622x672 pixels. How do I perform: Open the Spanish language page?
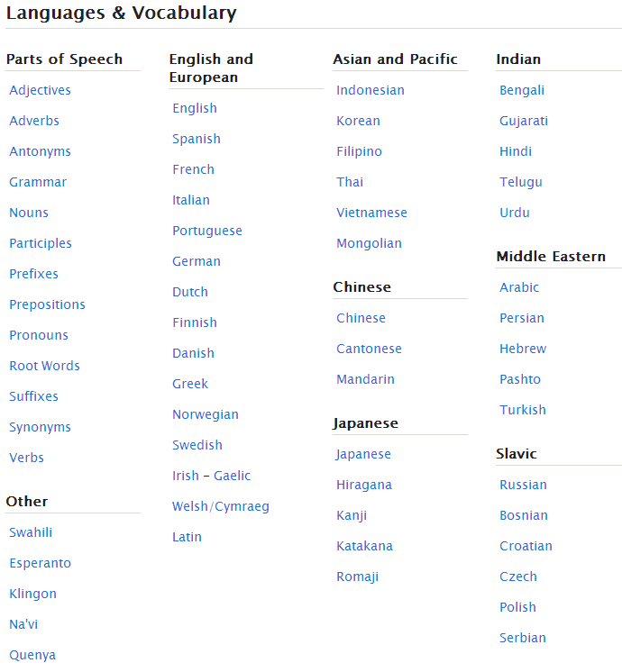197,139
